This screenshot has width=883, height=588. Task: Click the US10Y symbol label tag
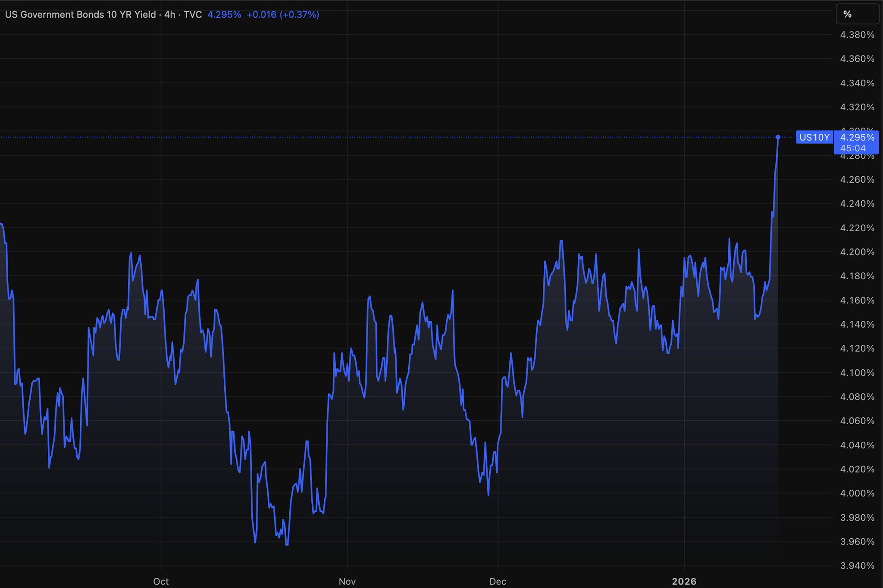(x=814, y=137)
